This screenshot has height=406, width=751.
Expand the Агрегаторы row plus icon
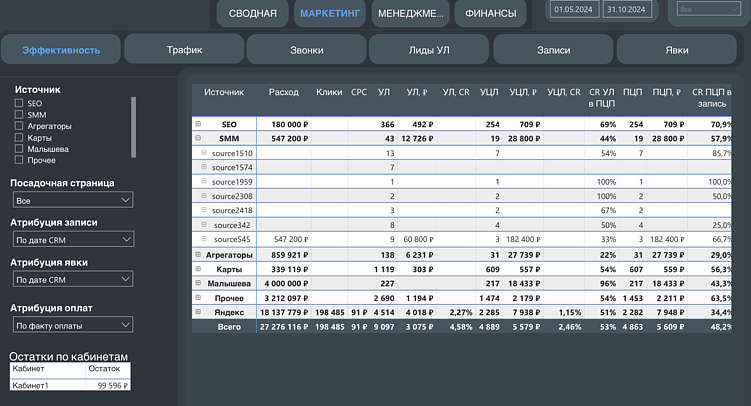198,255
